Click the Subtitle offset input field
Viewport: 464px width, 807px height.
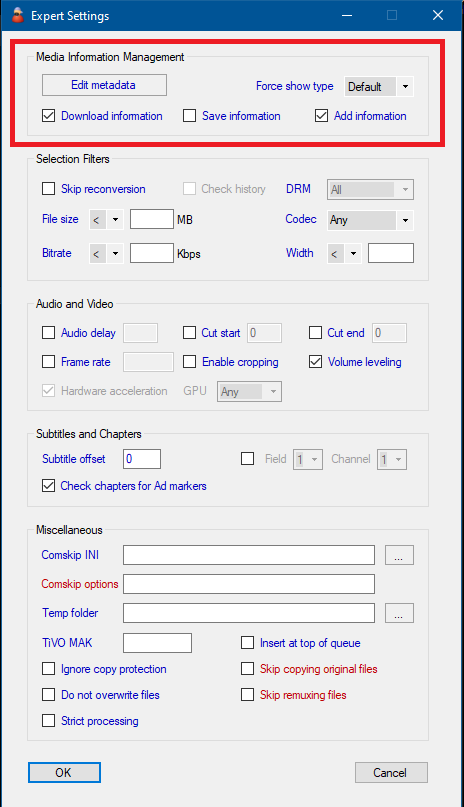142,459
